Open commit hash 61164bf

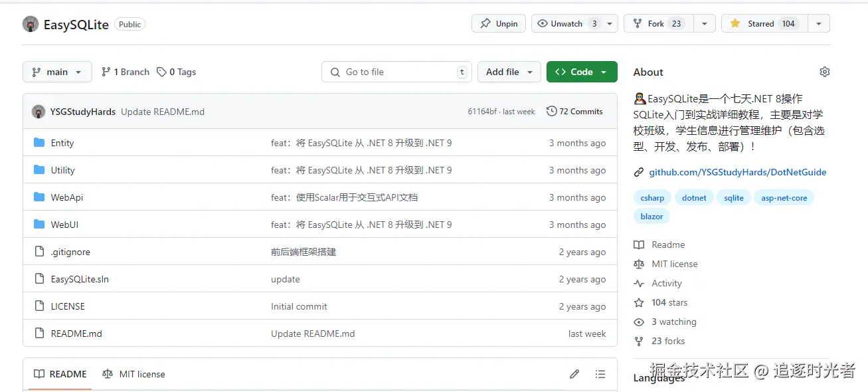[482, 112]
